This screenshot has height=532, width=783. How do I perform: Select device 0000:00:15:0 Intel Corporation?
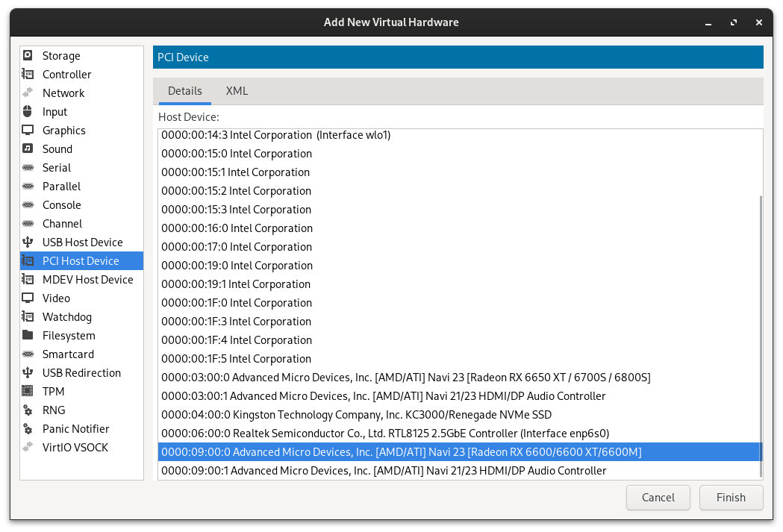point(459,154)
